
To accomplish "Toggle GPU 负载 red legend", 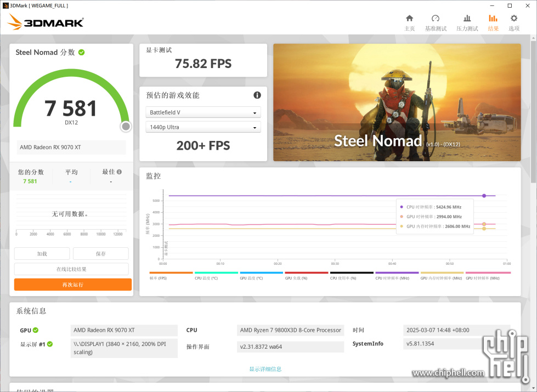I will coord(307,276).
